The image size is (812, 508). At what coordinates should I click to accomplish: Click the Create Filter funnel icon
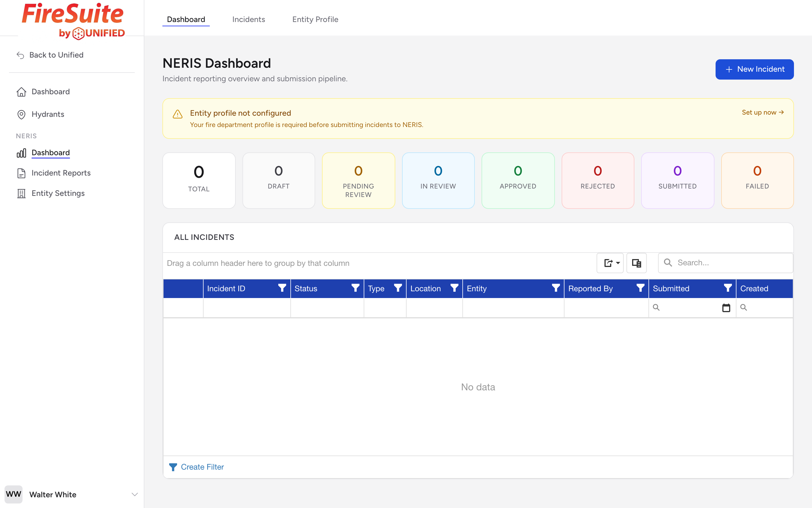tap(173, 467)
